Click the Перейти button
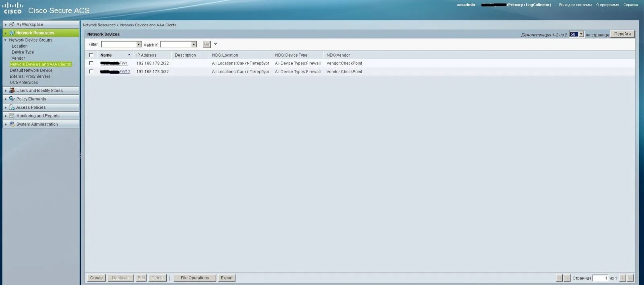644x285 pixels. pos(622,34)
